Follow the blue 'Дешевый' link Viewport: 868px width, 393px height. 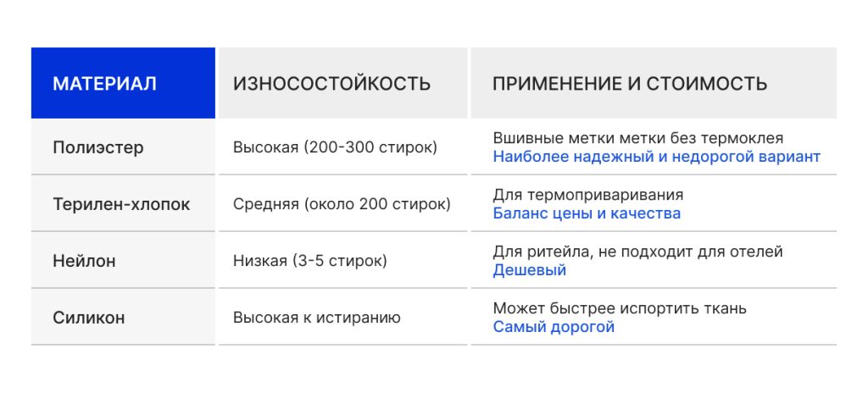pos(529,270)
